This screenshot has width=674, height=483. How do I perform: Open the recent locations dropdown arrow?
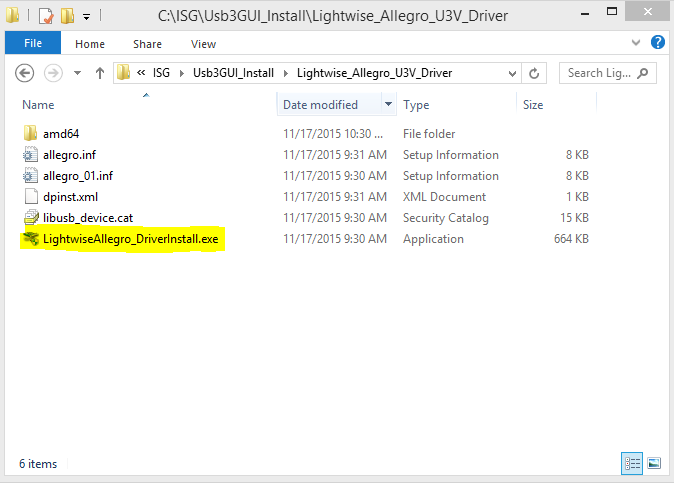click(x=77, y=73)
